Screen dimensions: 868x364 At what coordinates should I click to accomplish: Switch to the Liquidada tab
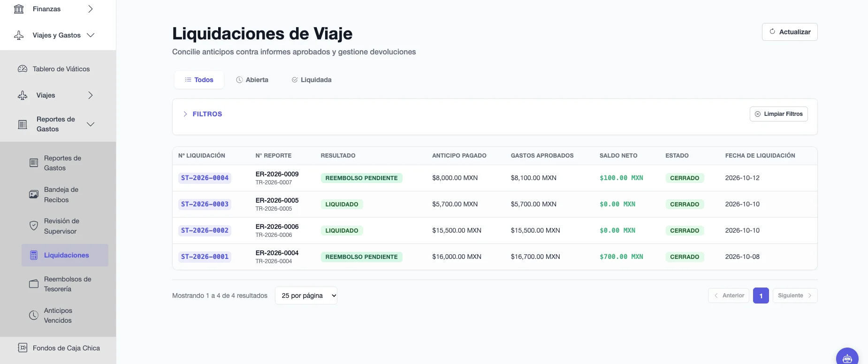click(x=312, y=80)
